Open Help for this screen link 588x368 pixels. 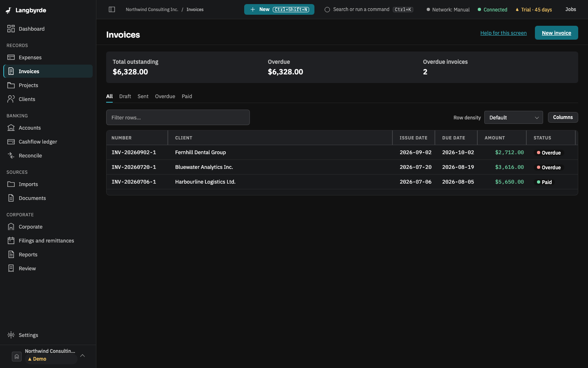pos(503,33)
